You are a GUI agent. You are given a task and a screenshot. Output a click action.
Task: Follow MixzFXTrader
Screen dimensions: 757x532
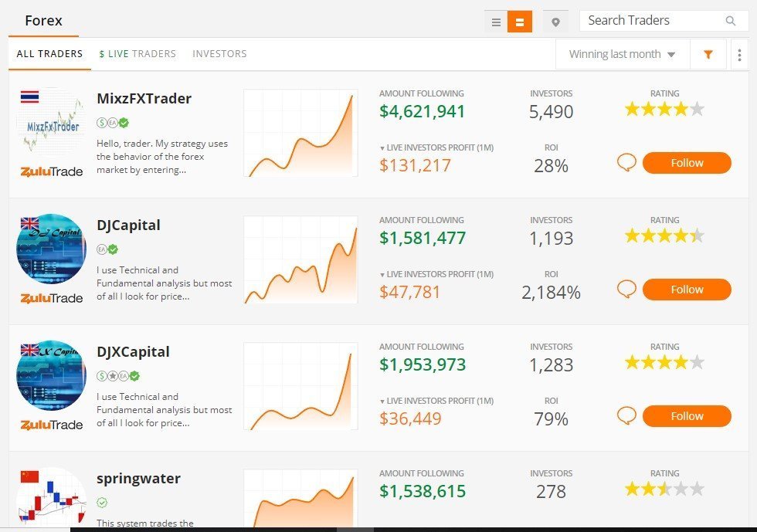[x=687, y=163]
